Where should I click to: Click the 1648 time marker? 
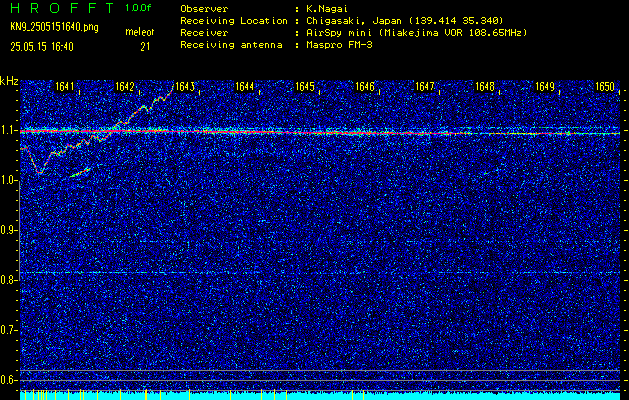tap(485, 87)
